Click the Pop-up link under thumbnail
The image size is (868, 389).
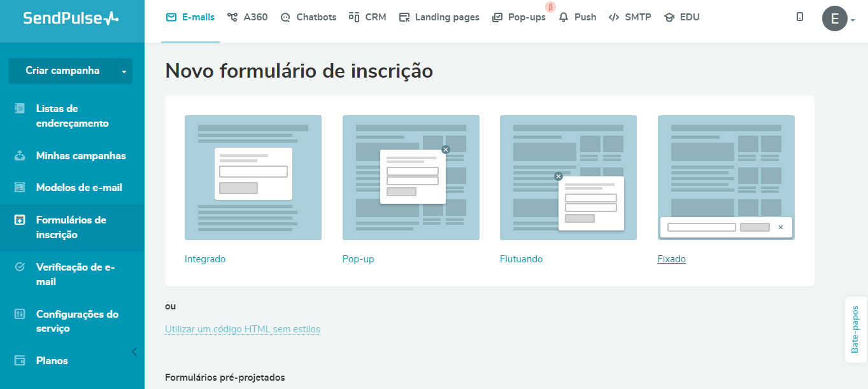[359, 259]
